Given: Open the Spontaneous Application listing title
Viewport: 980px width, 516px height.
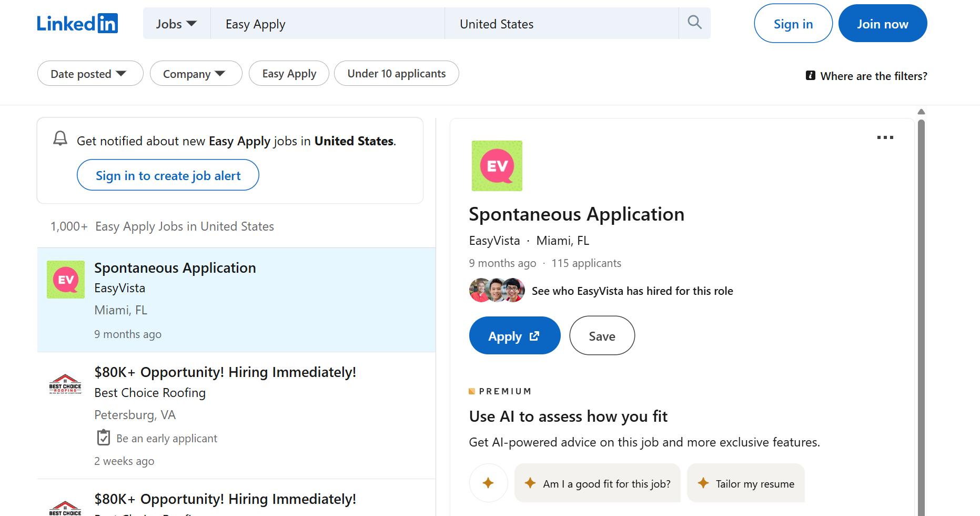Looking at the screenshot, I should pyautogui.click(x=175, y=268).
